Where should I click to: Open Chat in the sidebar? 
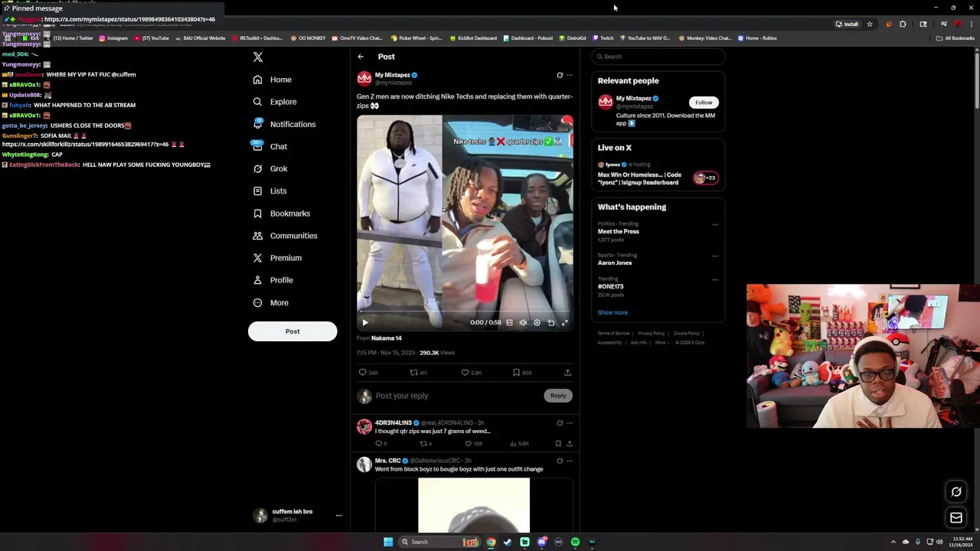coord(269,146)
